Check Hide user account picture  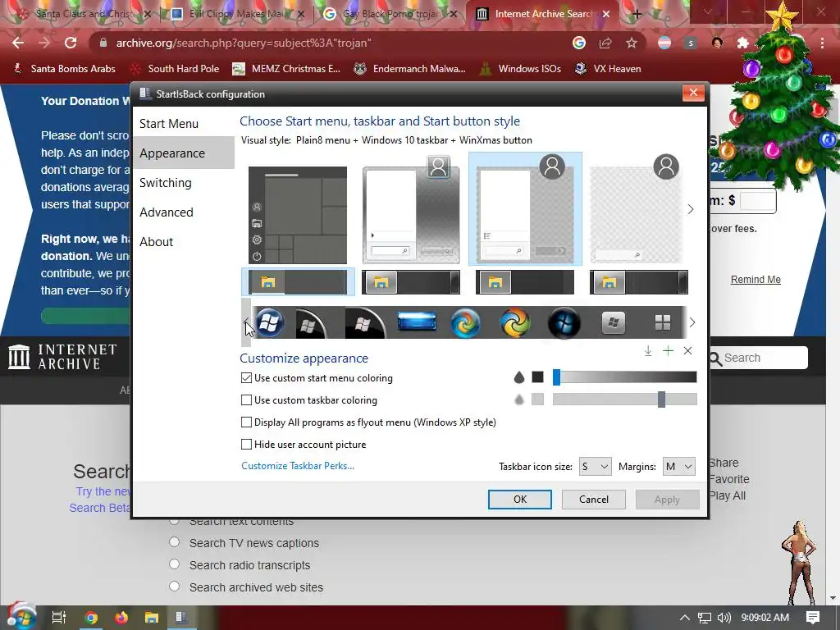pos(246,444)
